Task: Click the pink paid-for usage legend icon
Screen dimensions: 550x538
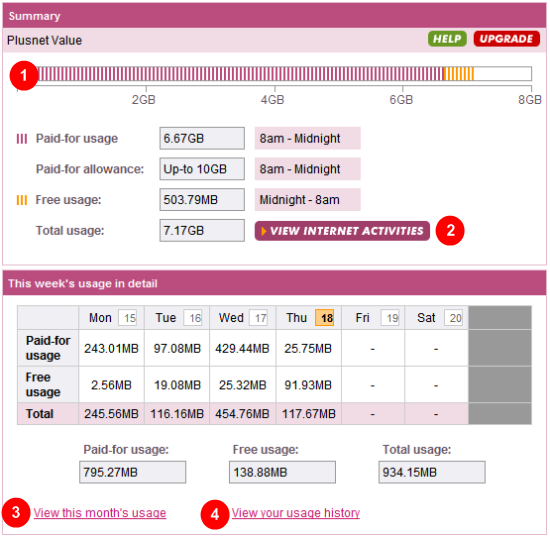Action: click(22, 139)
